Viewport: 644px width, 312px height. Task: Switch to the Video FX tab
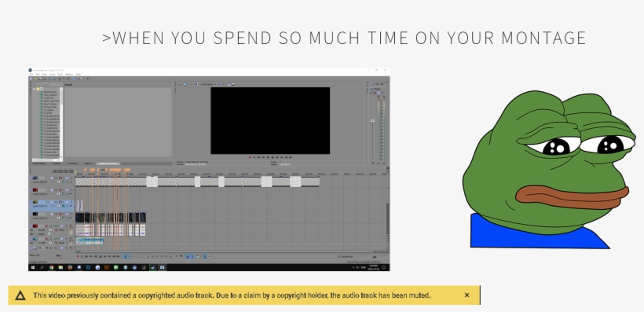[x=88, y=163]
